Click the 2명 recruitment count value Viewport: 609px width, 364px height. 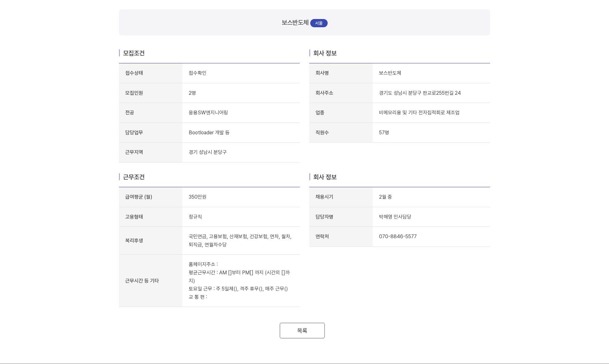pos(192,93)
